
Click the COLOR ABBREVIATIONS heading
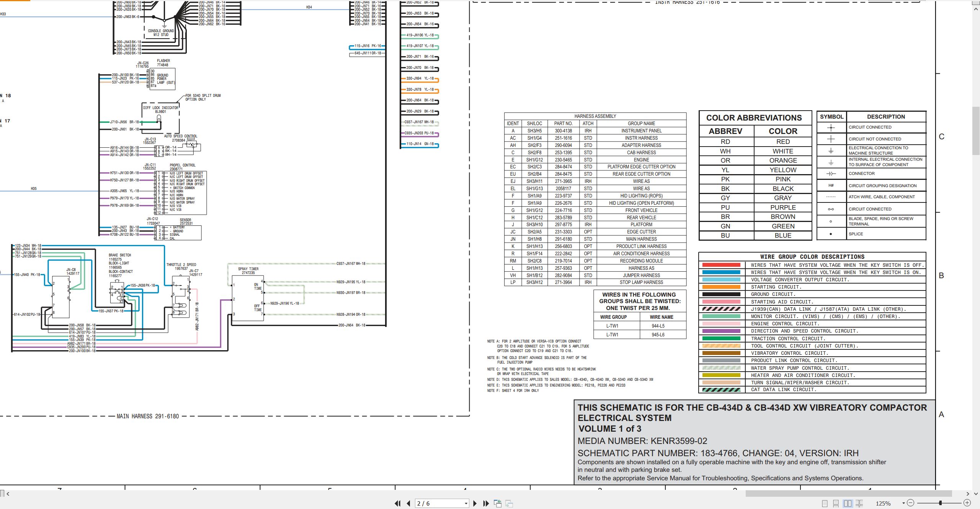coord(754,118)
